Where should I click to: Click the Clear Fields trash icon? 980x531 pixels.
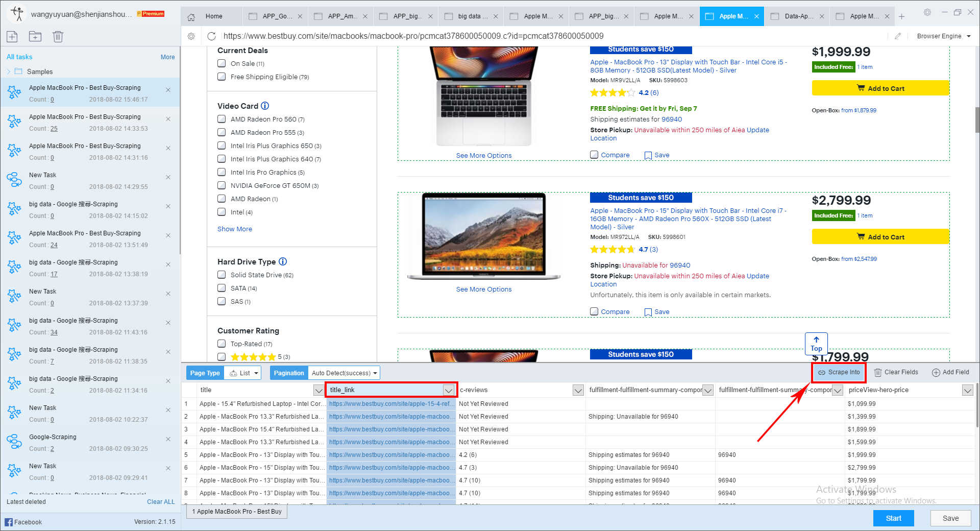point(878,372)
